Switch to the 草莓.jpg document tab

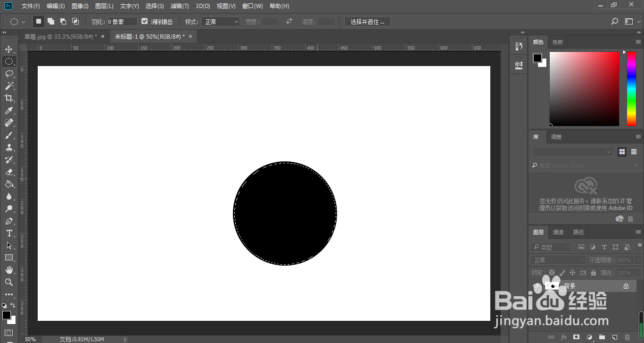click(x=60, y=36)
